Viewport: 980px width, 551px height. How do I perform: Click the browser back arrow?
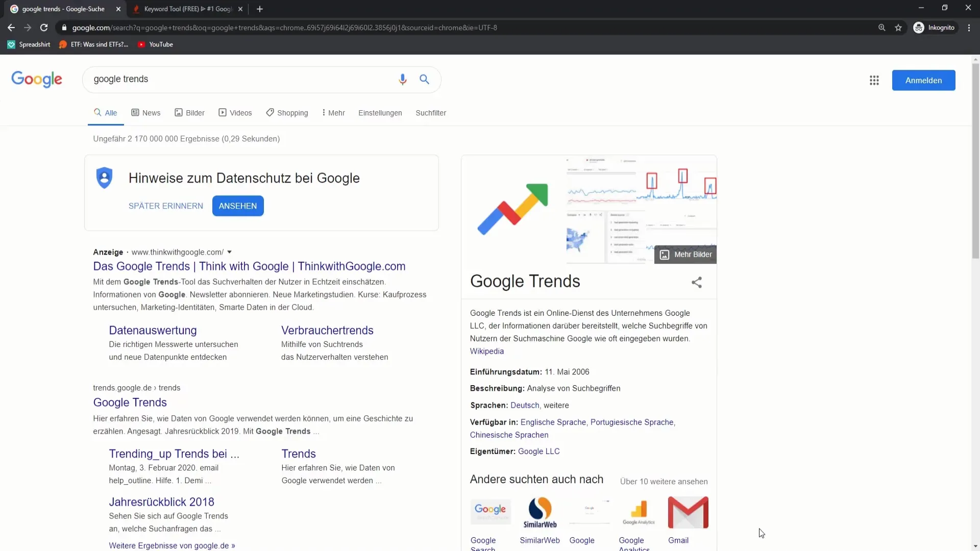(11, 28)
